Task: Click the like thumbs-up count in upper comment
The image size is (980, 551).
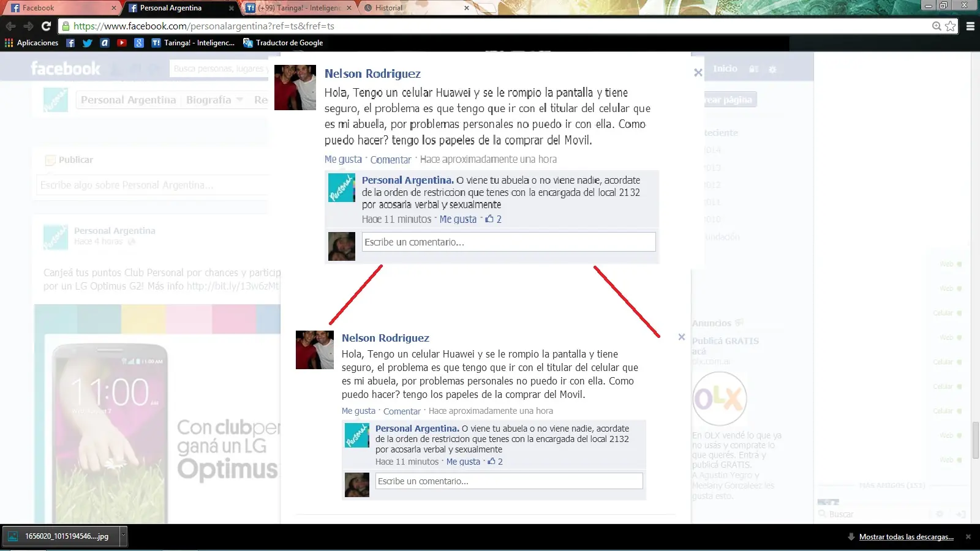Action: point(493,219)
